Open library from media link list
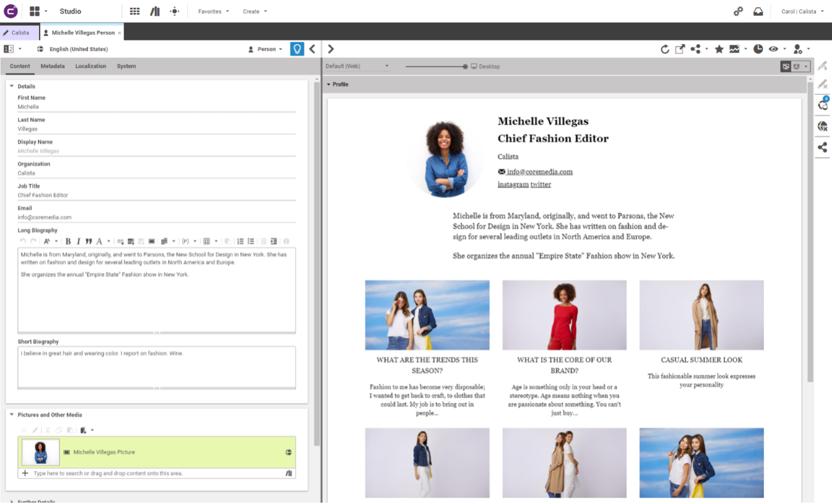Viewport: 832px width, 504px height. pos(289,473)
